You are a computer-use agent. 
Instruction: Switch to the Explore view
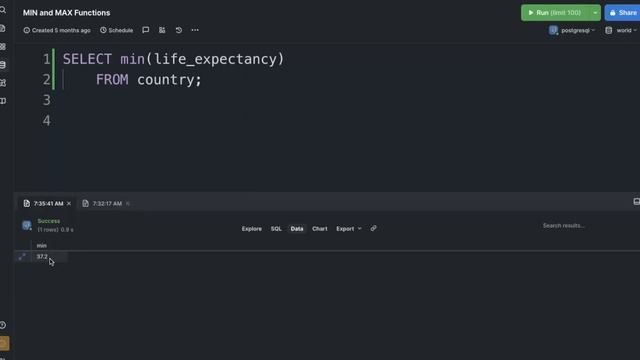251,229
